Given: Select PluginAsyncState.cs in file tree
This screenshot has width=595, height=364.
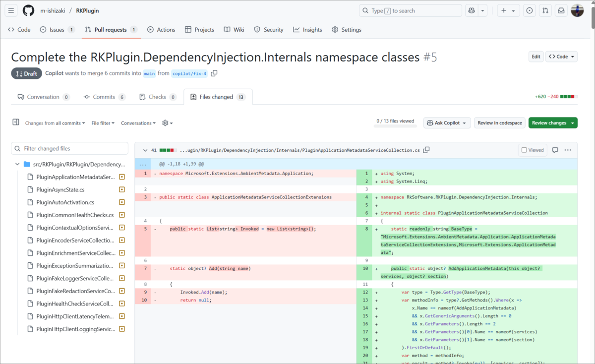Looking at the screenshot, I should [60, 189].
